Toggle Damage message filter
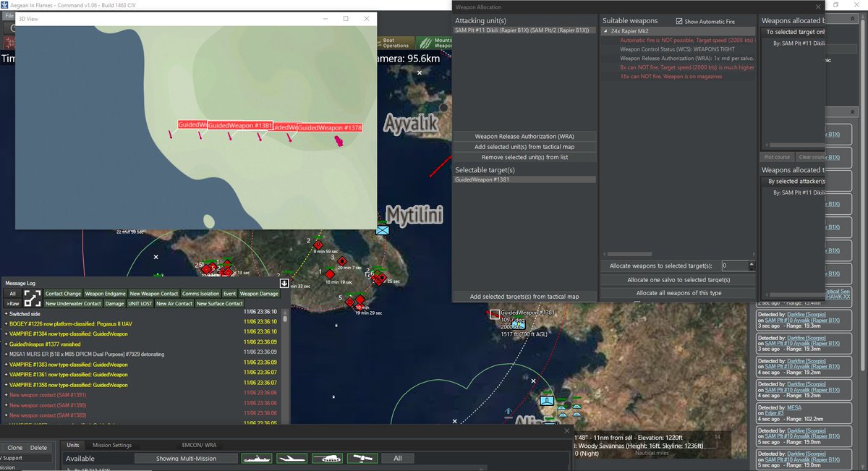Screen dimensions: 868x471 point(115,303)
